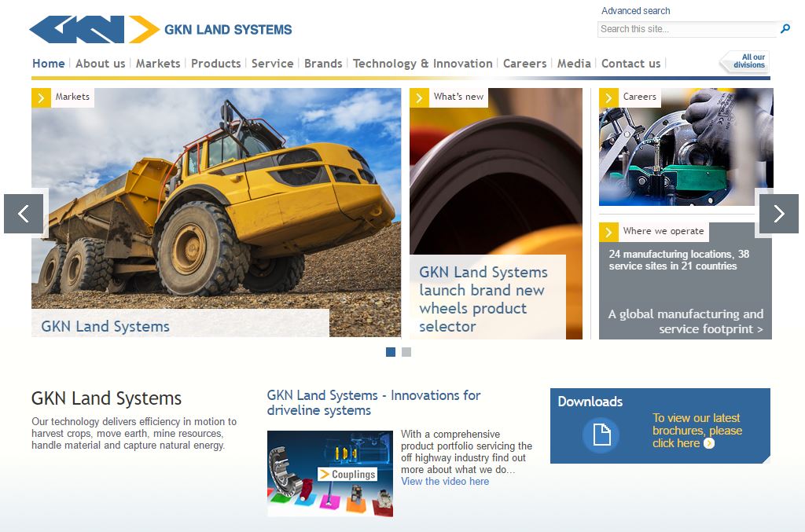Viewport: 805px width, 532px height.
Task: Open the All our divisions tab
Action: (745, 61)
